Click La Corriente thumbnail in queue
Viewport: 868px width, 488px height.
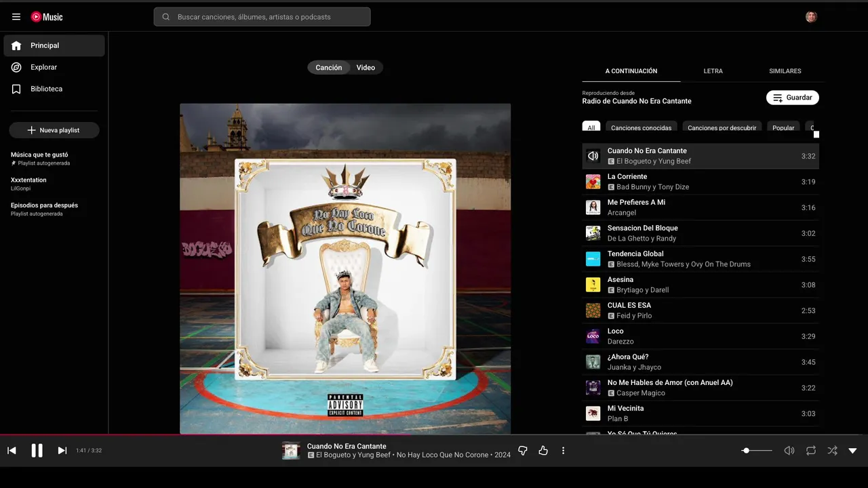click(593, 182)
